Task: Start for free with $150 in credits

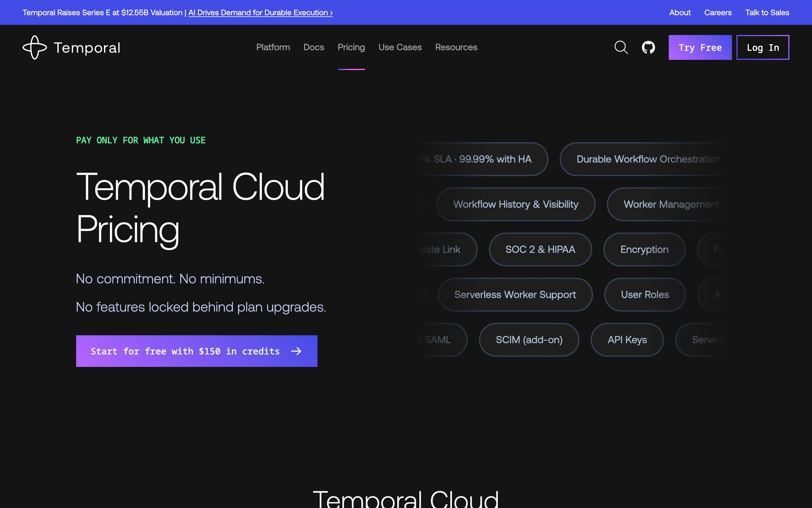Action: click(x=197, y=351)
